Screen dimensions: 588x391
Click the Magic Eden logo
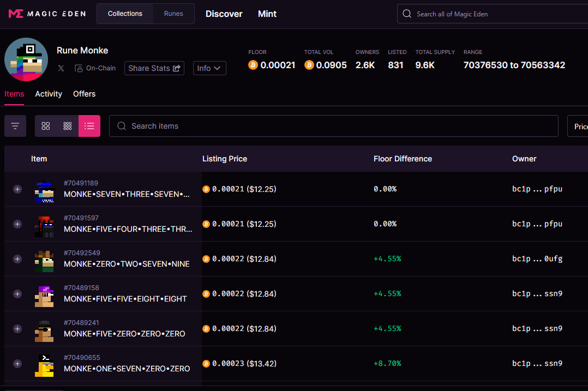coord(47,14)
